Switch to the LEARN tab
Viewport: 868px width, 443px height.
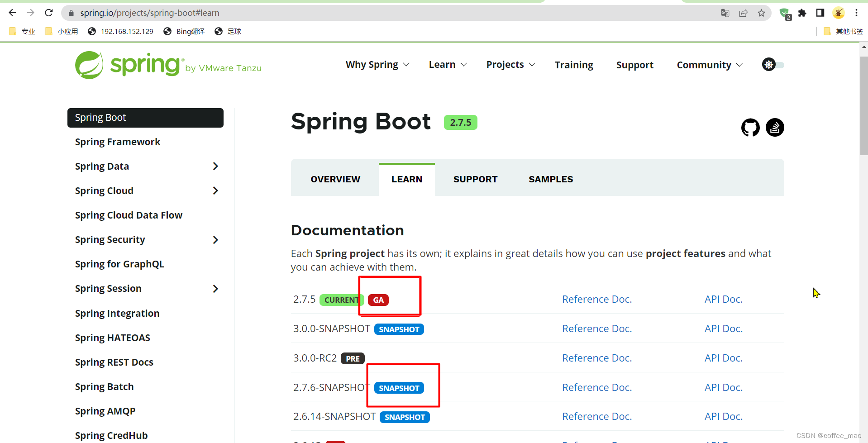[407, 179]
